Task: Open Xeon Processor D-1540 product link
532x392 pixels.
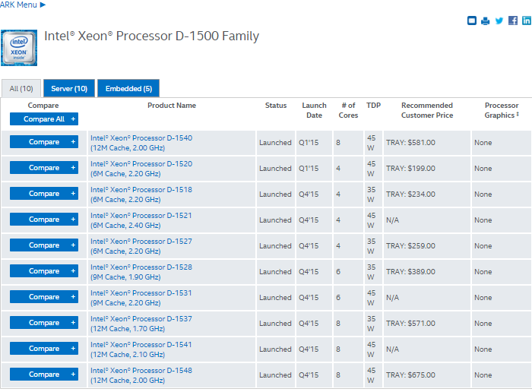Action: click(141, 143)
